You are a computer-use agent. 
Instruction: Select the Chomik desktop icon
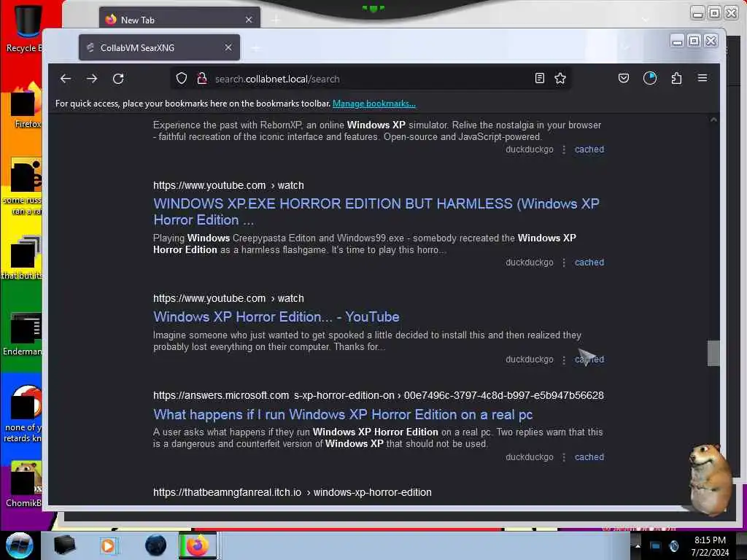(24, 483)
